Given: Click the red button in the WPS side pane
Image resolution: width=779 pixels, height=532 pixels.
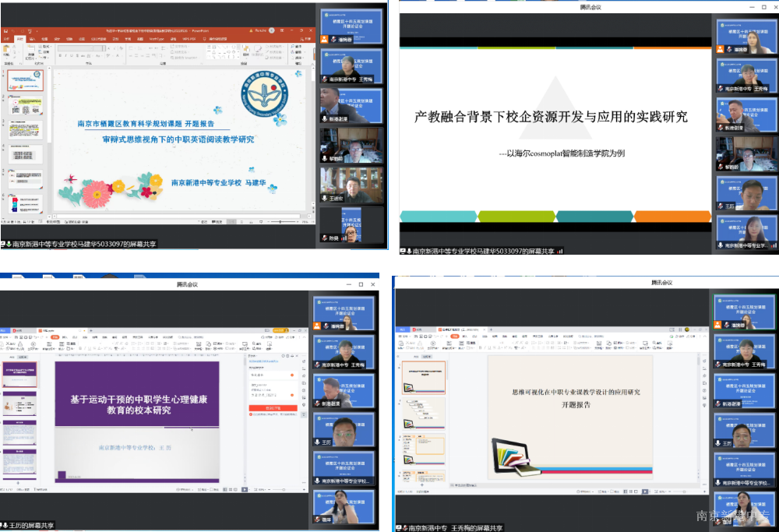Looking at the screenshot, I should tap(273, 408).
